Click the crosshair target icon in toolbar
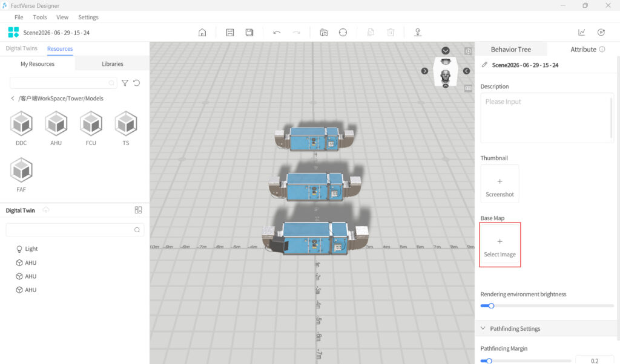The image size is (620, 364). (x=343, y=33)
